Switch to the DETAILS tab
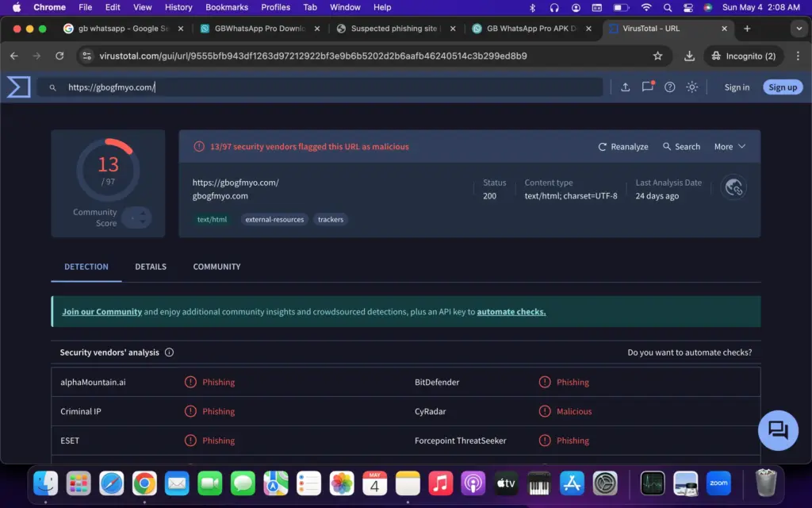The image size is (812, 508). tap(151, 267)
